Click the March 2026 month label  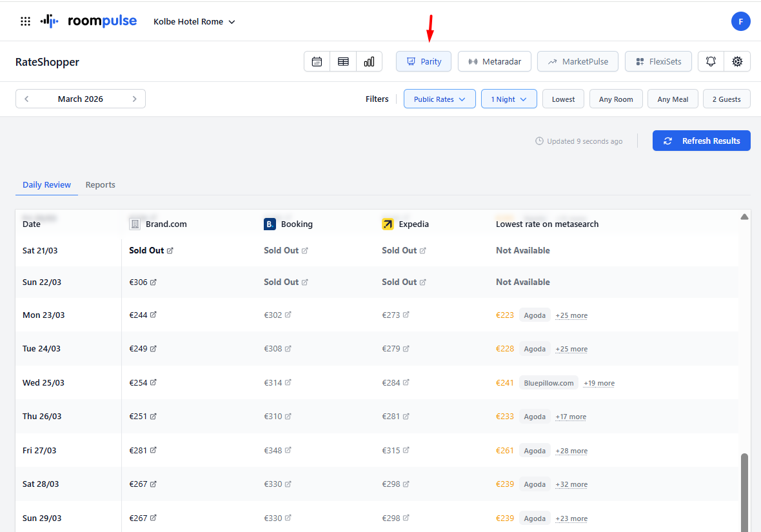(81, 99)
